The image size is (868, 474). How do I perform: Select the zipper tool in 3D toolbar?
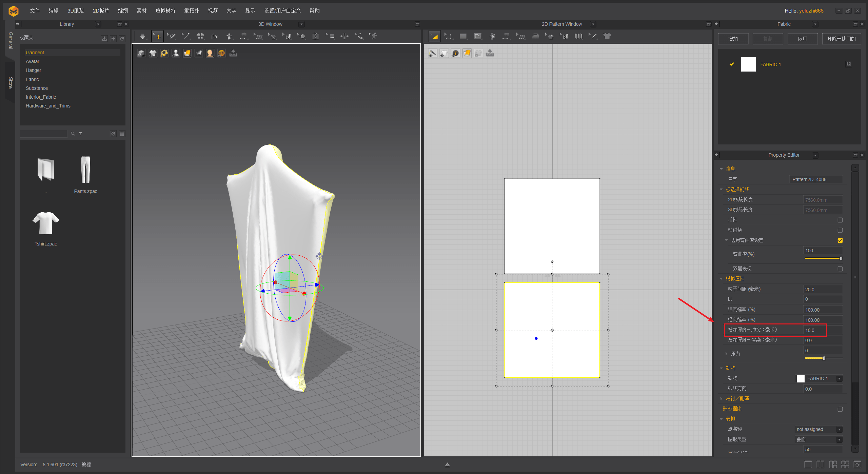point(316,36)
